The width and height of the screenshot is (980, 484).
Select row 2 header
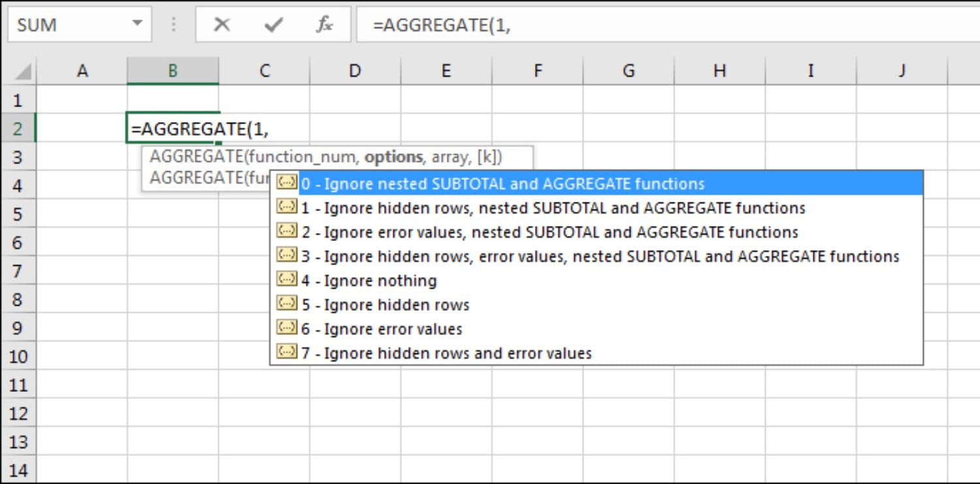[x=18, y=128]
